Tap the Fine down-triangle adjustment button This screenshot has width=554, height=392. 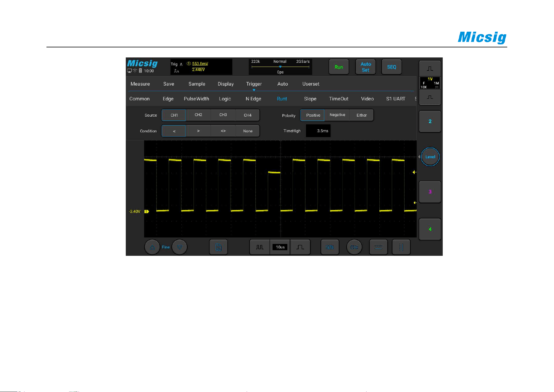coord(180,247)
